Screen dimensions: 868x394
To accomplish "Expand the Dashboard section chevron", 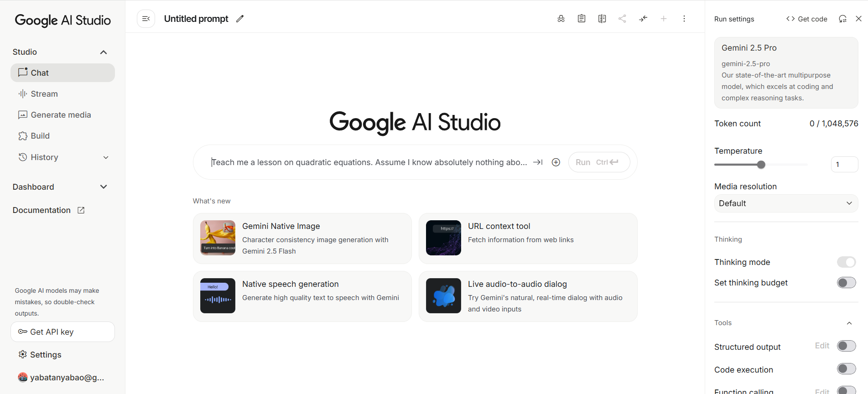I will pyautogui.click(x=104, y=187).
